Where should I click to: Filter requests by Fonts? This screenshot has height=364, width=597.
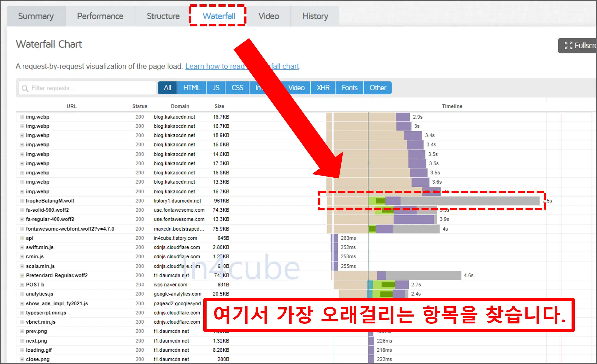tap(349, 88)
